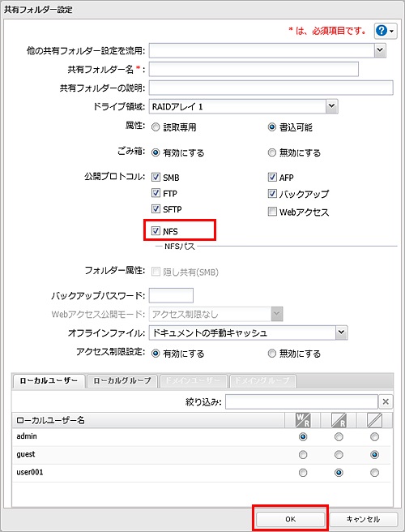Switch to the ローカルグループ tab
Viewport: 405px width, 532px height.
(122, 380)
